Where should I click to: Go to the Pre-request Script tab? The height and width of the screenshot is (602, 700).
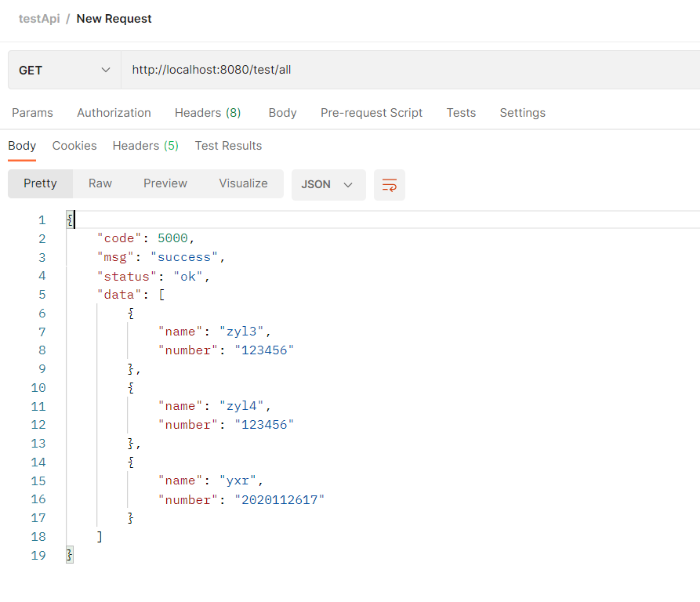[x=372, y=113]
